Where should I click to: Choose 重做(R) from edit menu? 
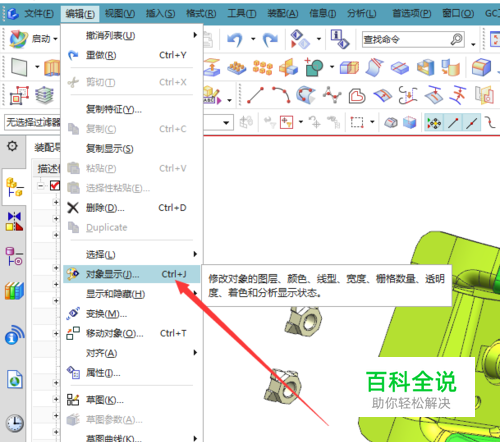[132, 55]
